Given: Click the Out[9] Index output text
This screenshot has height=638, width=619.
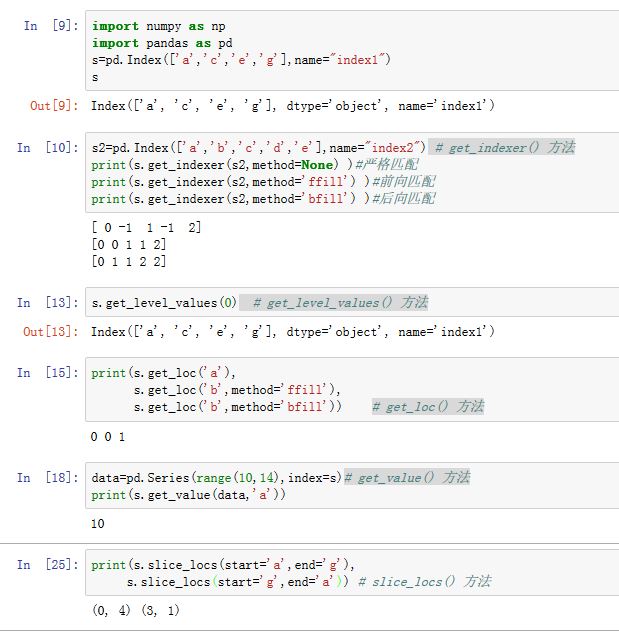Looking at the screenshot, I should point(293,105).
